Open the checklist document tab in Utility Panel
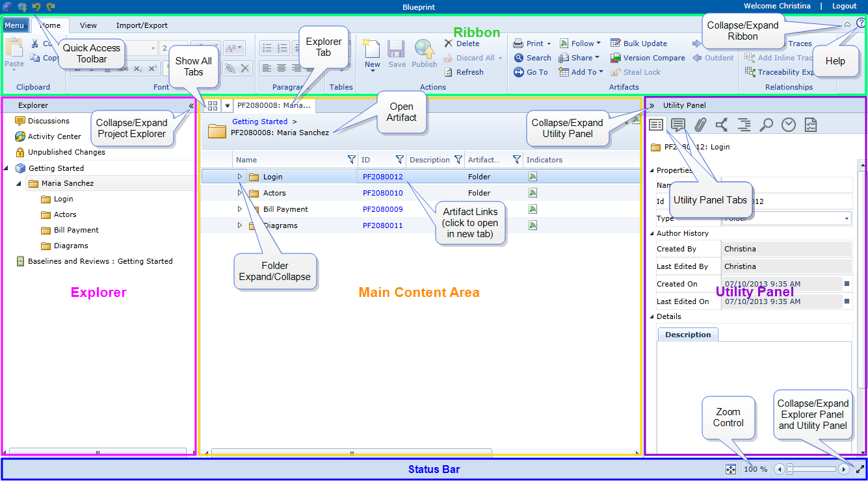The height and width of the screenshot is (486, 868). (x=810, y=124)
